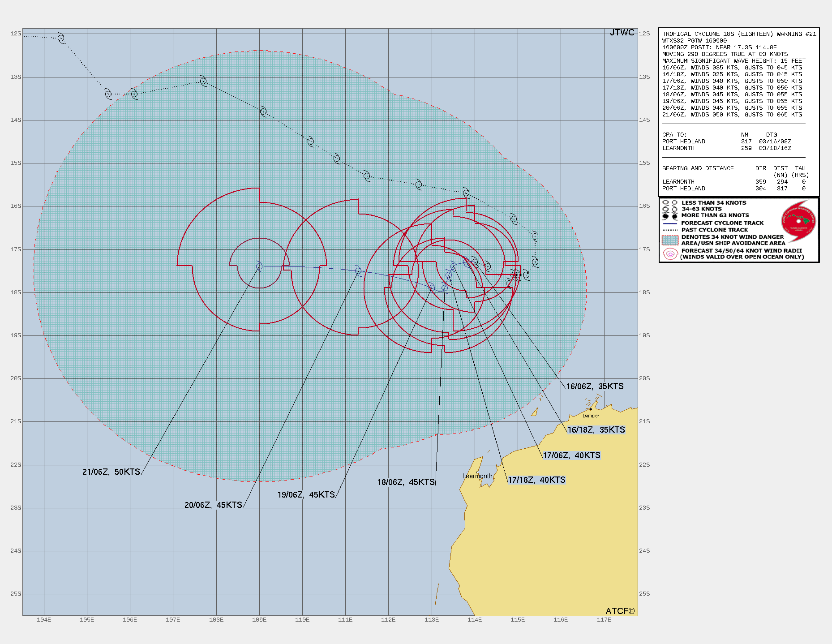Click the ATCF® label at map bottom right
Image resolution: width=832 pixels, height=644 pixels.
click(620, 611)
